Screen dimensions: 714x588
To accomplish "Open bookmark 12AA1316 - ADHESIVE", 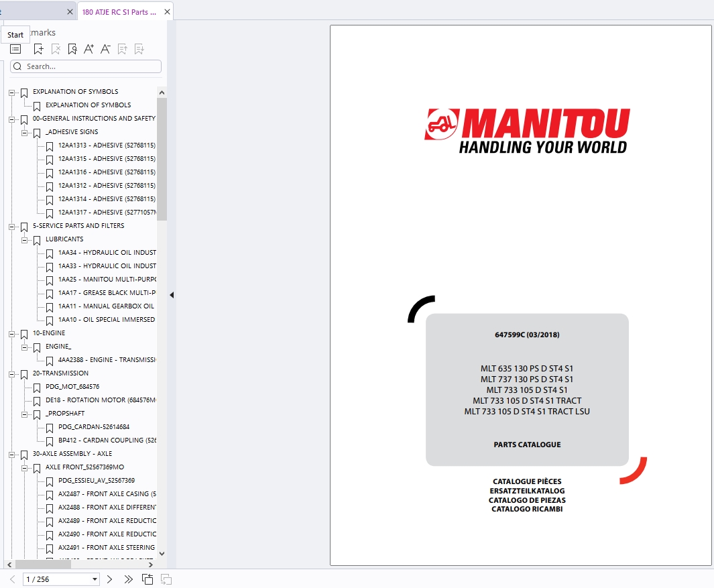I will [107, 172].
